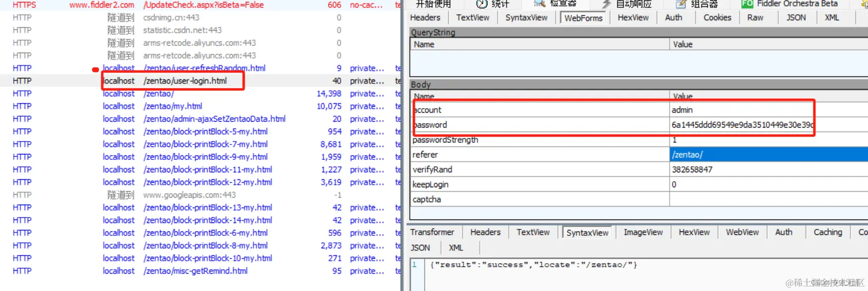The image size is (868, 291).
Task: Select the block-printBlock-12-my.html session
Action: [200, 182]
